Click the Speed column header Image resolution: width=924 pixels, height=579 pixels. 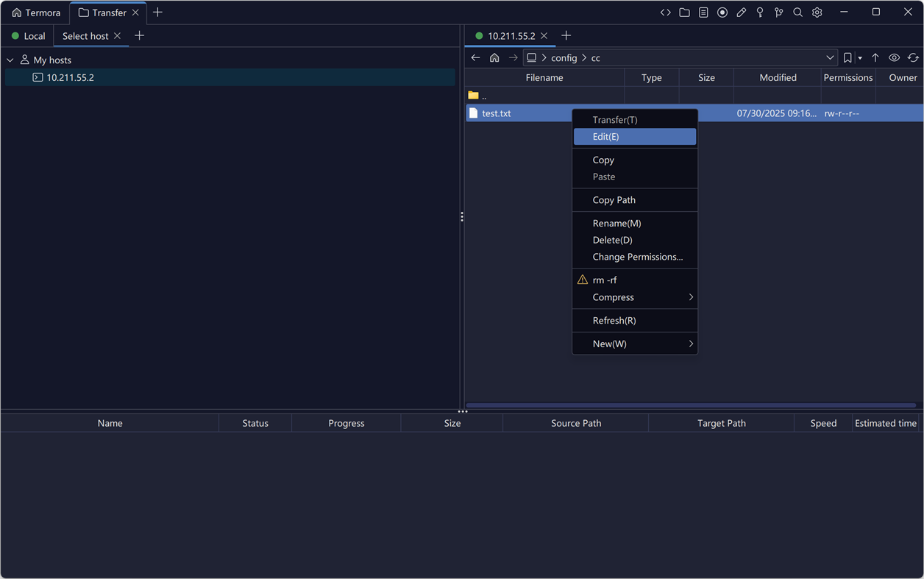[823, 423]
